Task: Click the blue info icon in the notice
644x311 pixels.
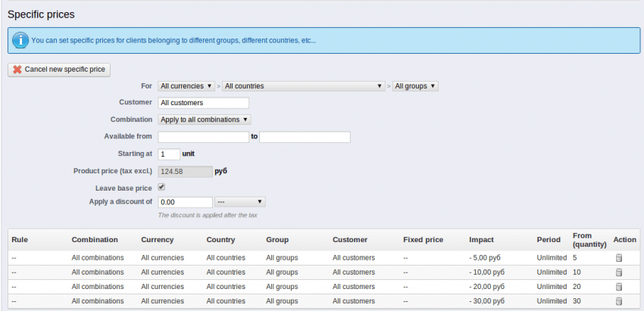Action: 20,41
